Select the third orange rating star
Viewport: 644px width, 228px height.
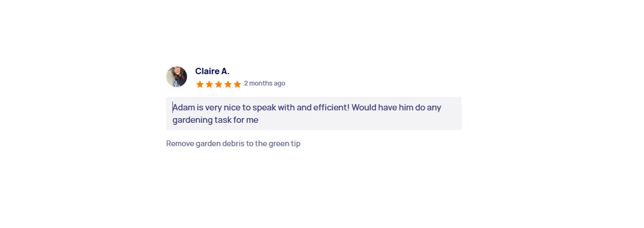pos(219,84)
